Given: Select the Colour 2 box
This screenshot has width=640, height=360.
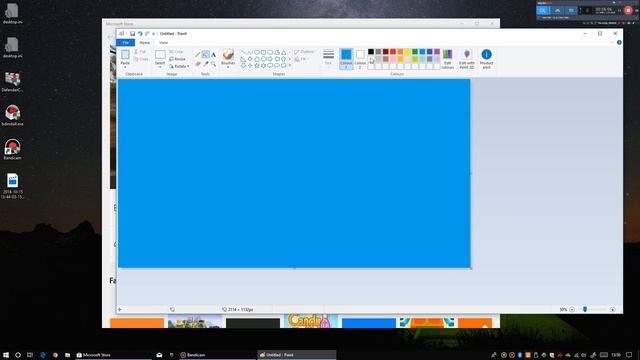Looking at the screenshot, I should pos(360,59).
